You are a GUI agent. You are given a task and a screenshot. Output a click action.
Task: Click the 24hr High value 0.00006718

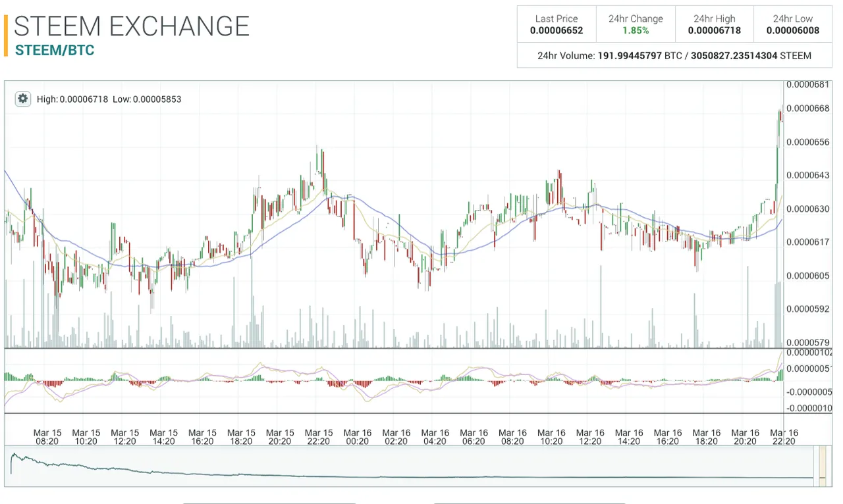715,30
